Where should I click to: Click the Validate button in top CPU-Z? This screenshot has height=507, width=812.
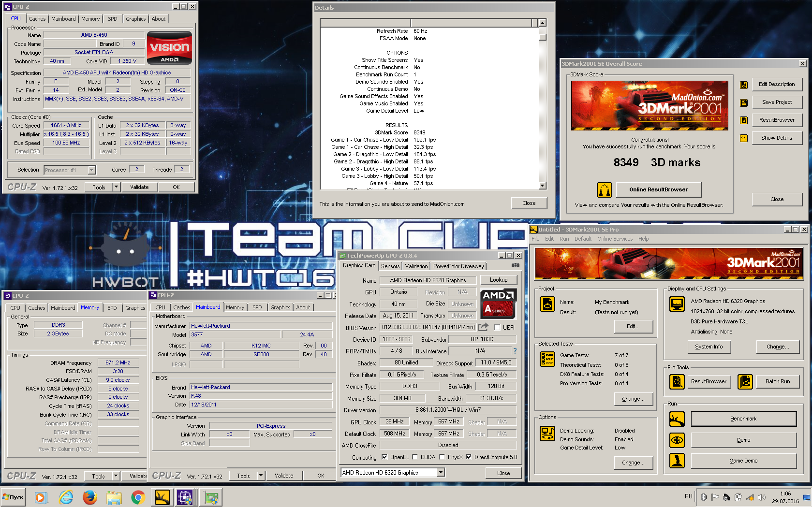[x=139, y=187]
